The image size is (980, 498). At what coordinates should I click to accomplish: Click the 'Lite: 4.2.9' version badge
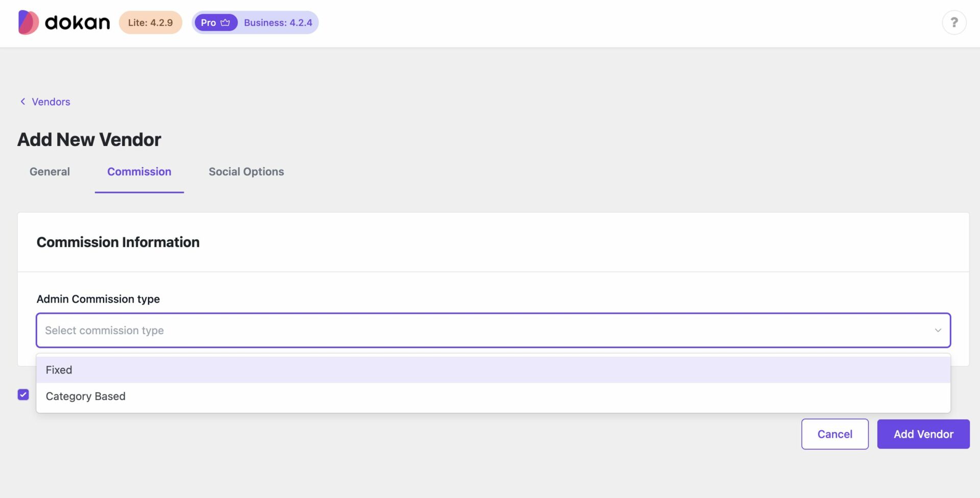150,22
